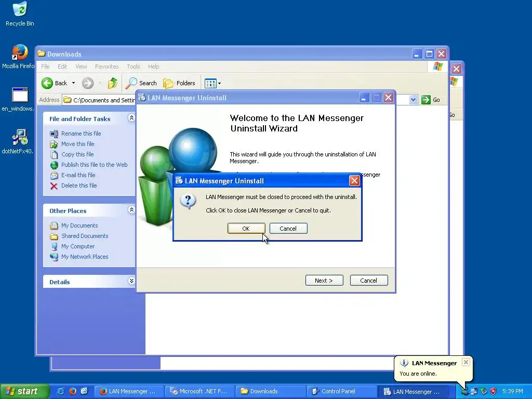The width and height of the screenshot is (532, 399).
Task: Open the Favorites menu in Downloads window
Action: click(x=107, y=66)
